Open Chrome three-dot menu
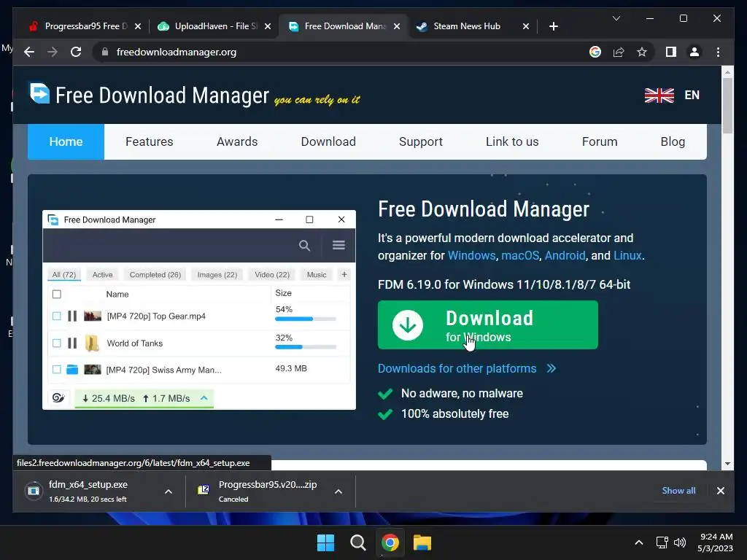The height and width of the screenshot is (560, 747). coord(718,52)
